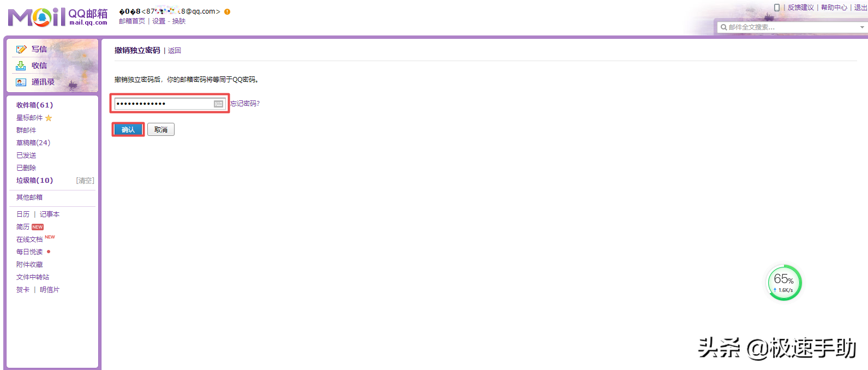Click inside the password input field
The width and height of the screenshot is (868, 370).
coord(164,104)
